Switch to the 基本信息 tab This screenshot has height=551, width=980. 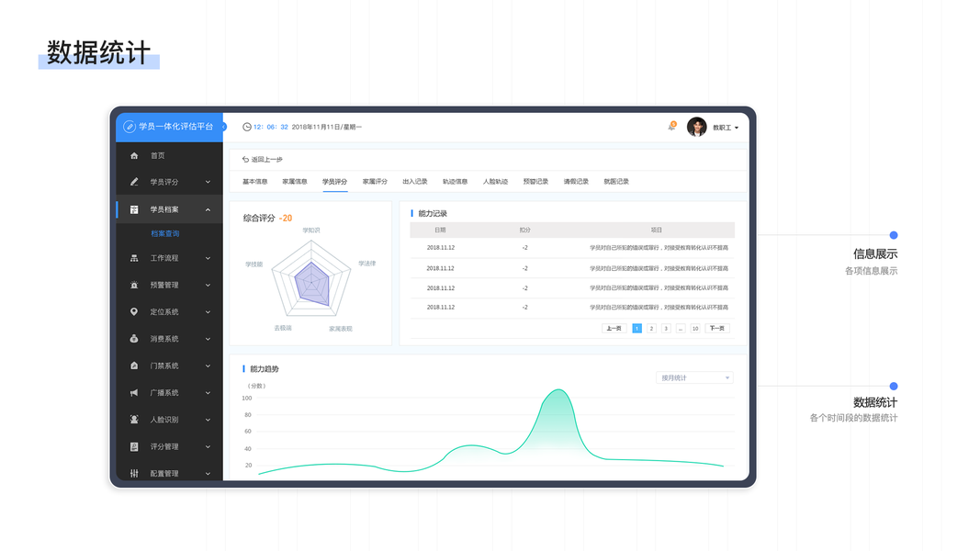(x=255, y=181)
